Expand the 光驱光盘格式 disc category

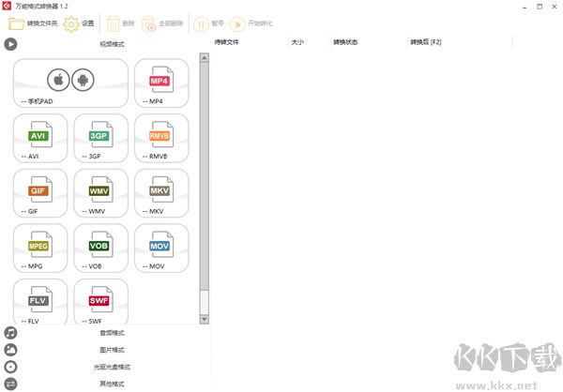click(104, 367)
